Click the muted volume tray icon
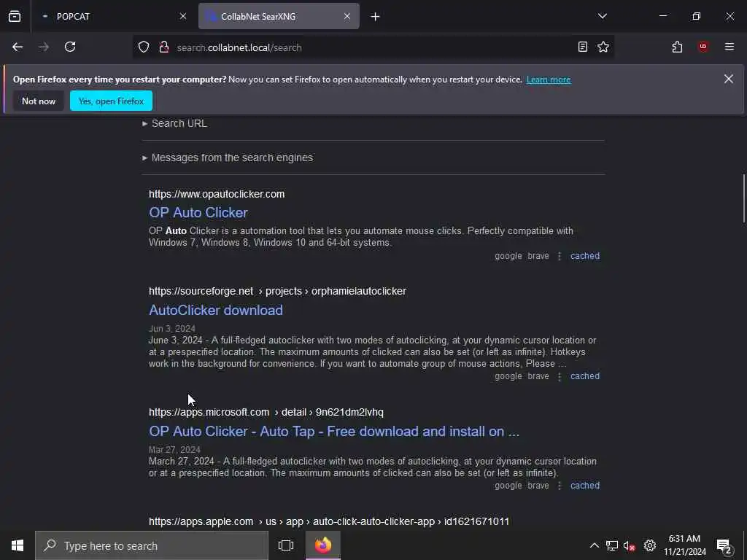 (x=629, y=545)
